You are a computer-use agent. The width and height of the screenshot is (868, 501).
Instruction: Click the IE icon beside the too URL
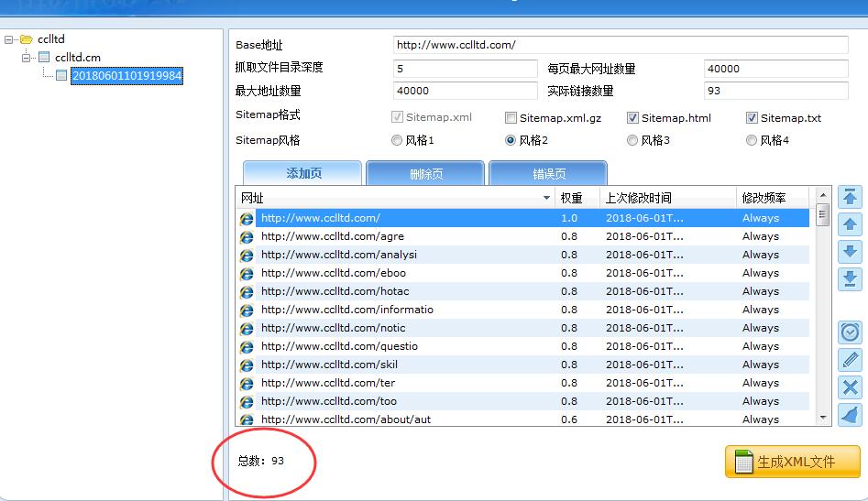[247, 401]
